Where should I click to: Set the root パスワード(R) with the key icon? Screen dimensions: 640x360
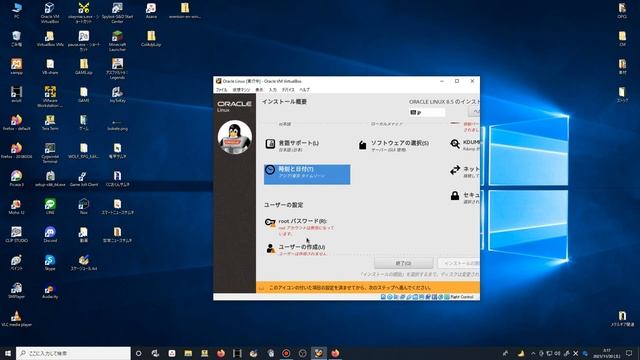point(299,227)
